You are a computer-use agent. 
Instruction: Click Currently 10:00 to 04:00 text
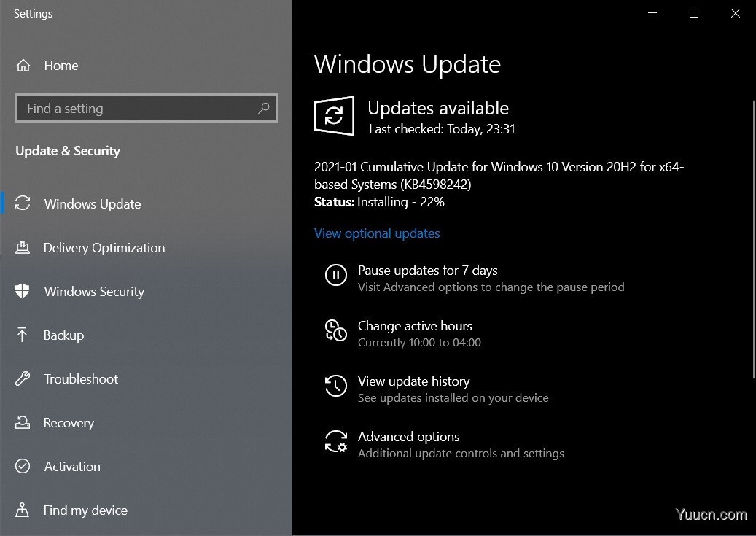pyautogui.click(x=419, y=343)
